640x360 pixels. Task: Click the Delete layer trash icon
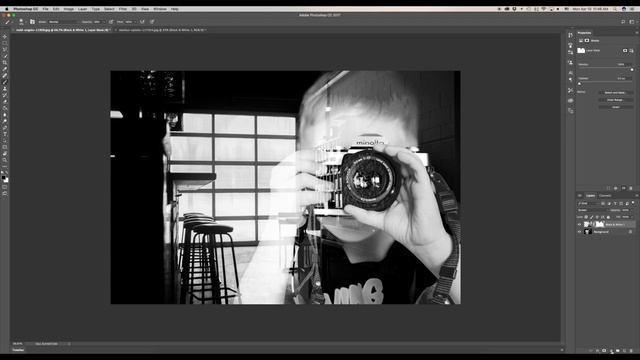(631, 350)
